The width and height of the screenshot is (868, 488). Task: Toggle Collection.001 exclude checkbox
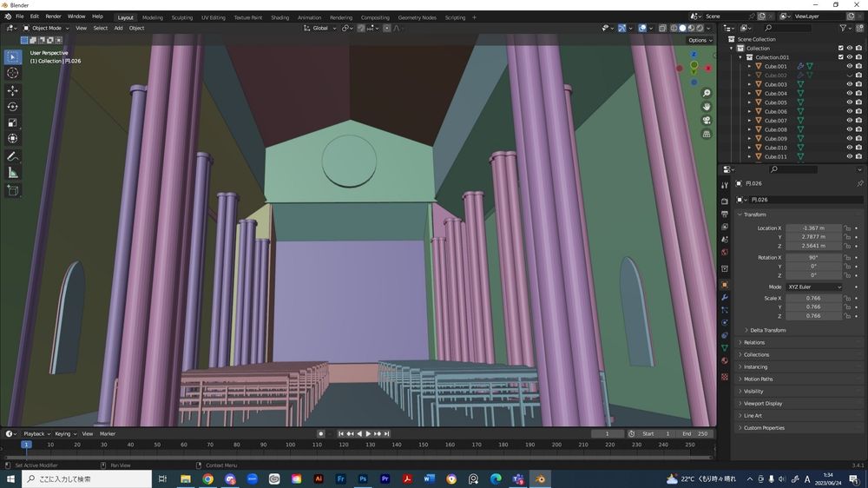840,57
